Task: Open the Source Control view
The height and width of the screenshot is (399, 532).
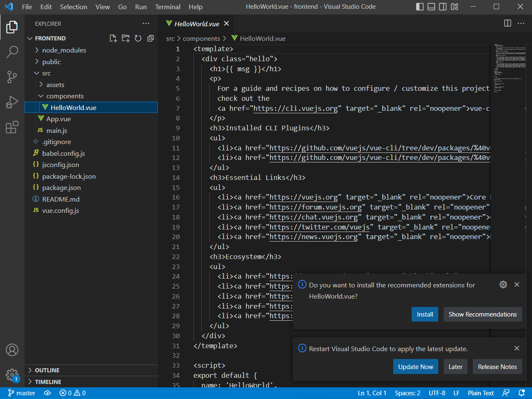Action: pyautogui.click(x=12, y=77)
